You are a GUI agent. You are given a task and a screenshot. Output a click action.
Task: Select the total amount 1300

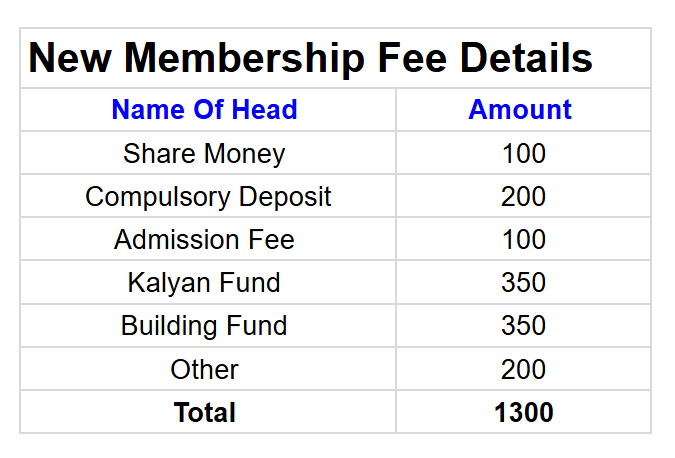523,413
